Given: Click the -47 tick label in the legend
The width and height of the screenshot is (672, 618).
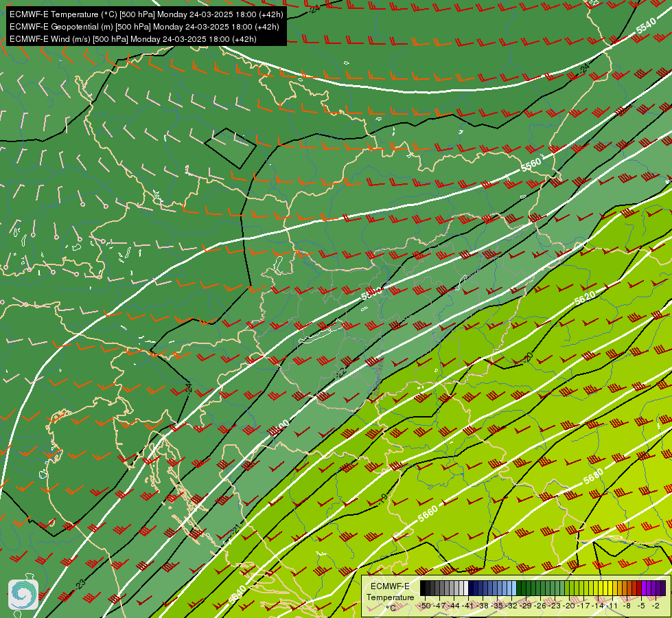Looking at the screenshot, I should 440,606.
